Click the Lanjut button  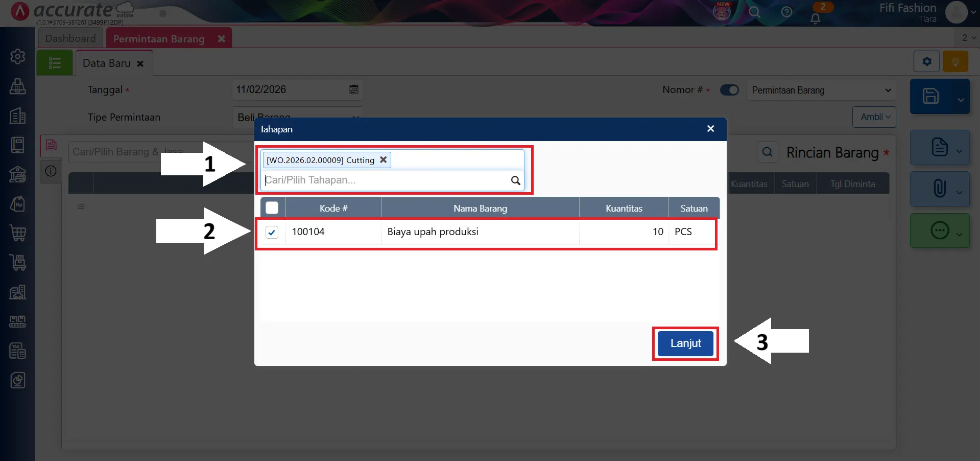pos(685,343)
